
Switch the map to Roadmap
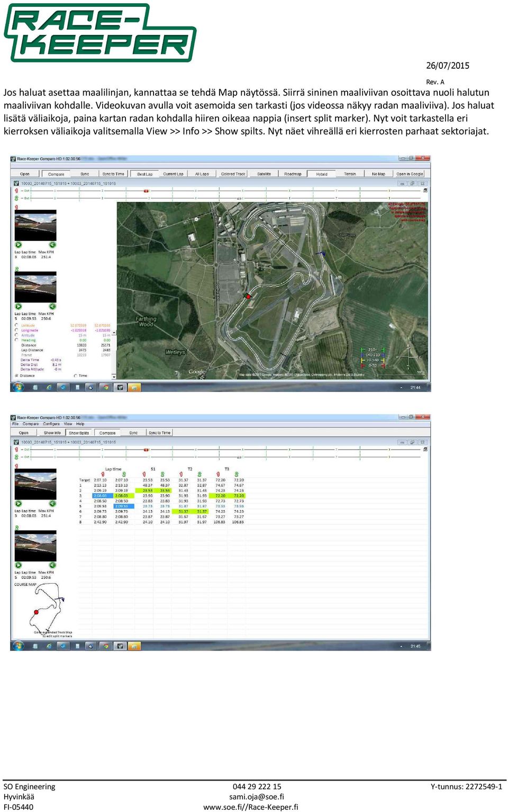coord(293,174)
